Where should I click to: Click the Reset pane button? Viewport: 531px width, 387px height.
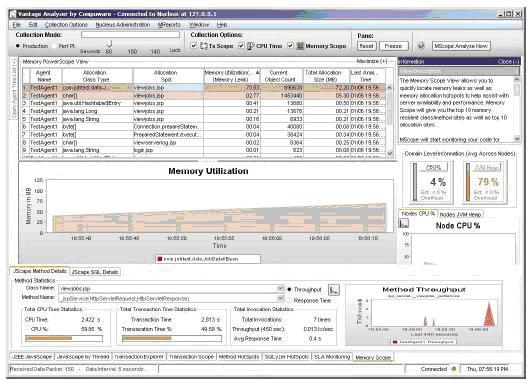coord(366,46)
